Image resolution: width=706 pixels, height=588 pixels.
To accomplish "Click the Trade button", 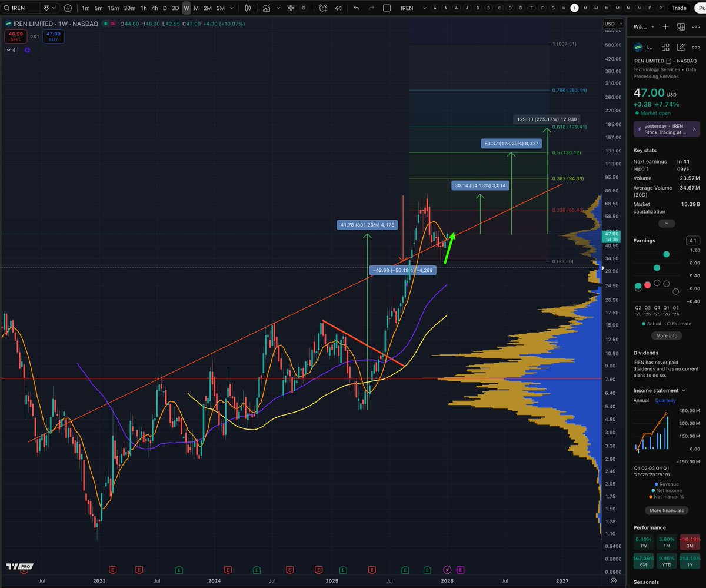I will click(679, 8).
